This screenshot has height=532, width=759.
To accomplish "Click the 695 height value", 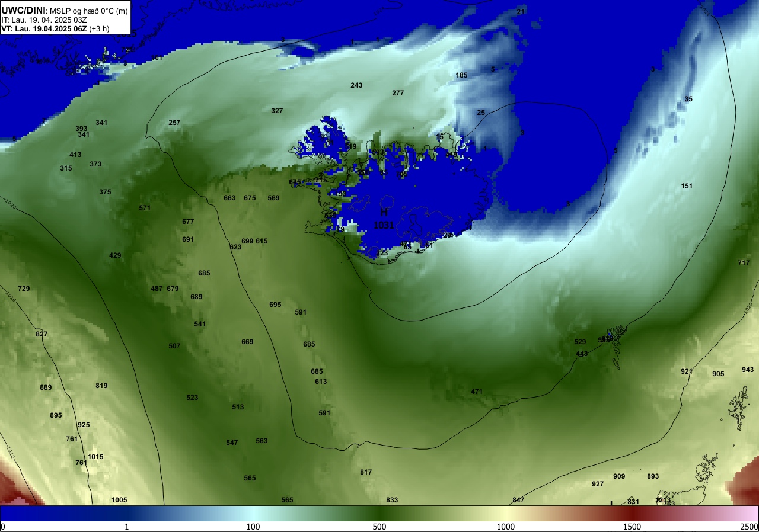I will (275, 305).
